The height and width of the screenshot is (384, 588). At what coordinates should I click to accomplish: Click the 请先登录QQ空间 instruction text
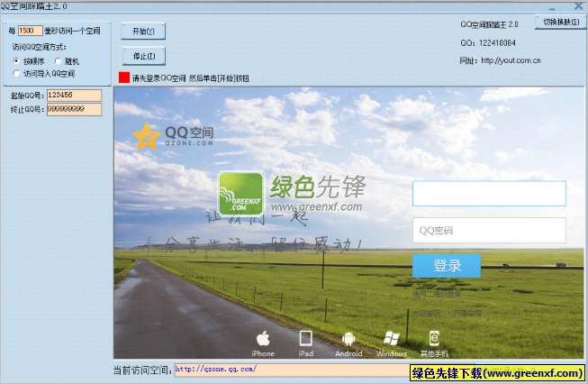[x=191, y=78]
